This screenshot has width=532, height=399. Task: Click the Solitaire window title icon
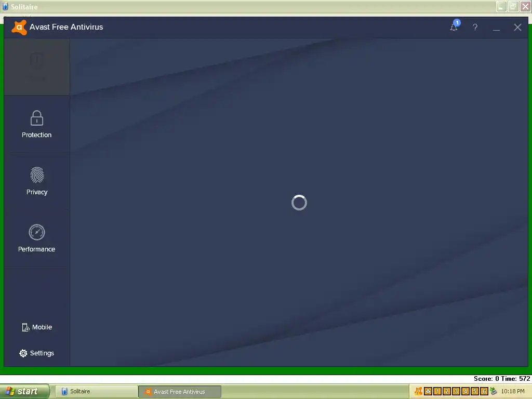click(5, 6)
